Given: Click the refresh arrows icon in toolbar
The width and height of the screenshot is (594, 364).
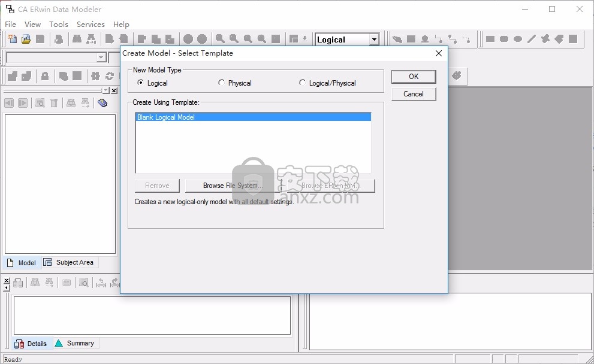Looking at the screenshot, I should coord(110,76).
